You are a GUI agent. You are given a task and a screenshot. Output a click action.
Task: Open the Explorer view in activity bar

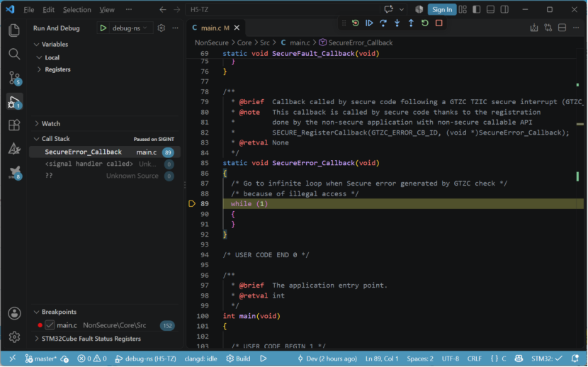[x=14, y=30]
